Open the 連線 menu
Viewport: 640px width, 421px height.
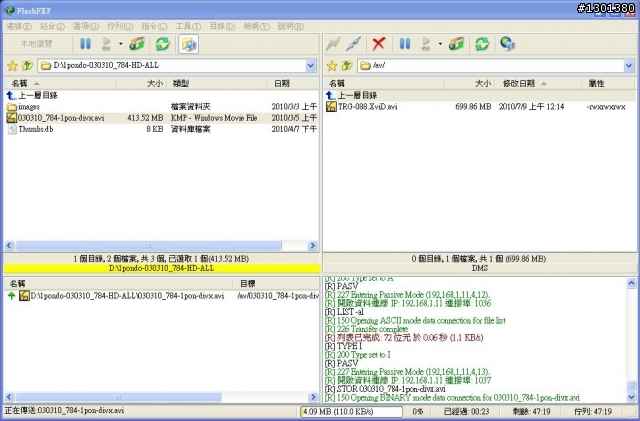[x=19, y=26]
